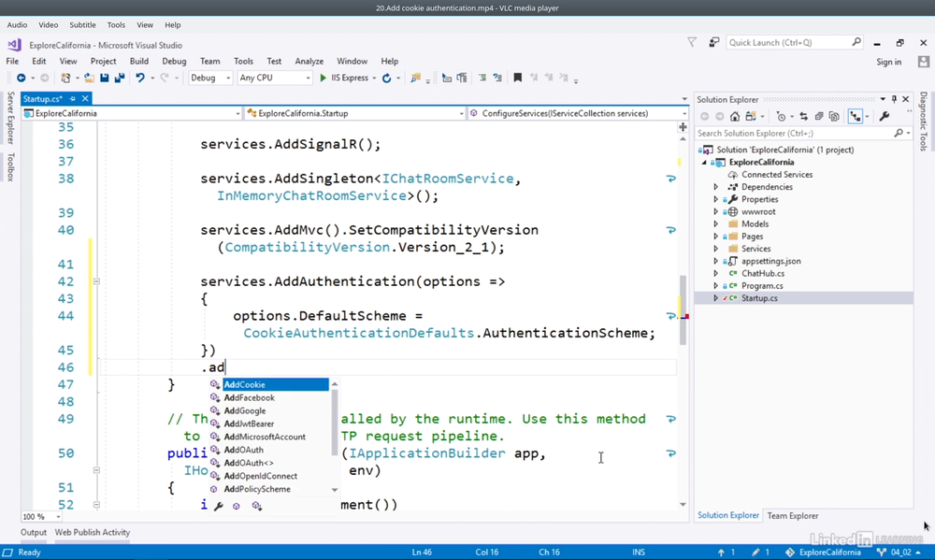Switch to the Team Explorer tab
Image resolution: width=935 pixels, height=560 pixels.
pos(793,516)
